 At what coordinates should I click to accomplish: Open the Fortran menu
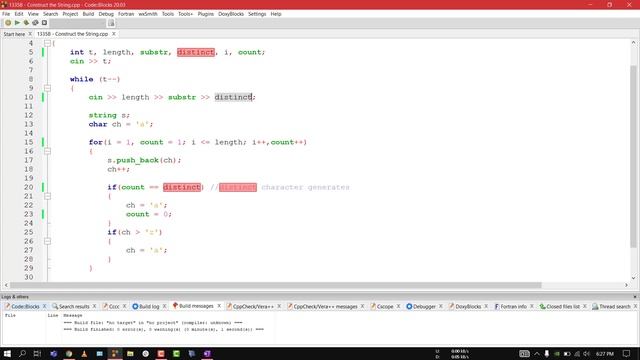click(126, 14)
